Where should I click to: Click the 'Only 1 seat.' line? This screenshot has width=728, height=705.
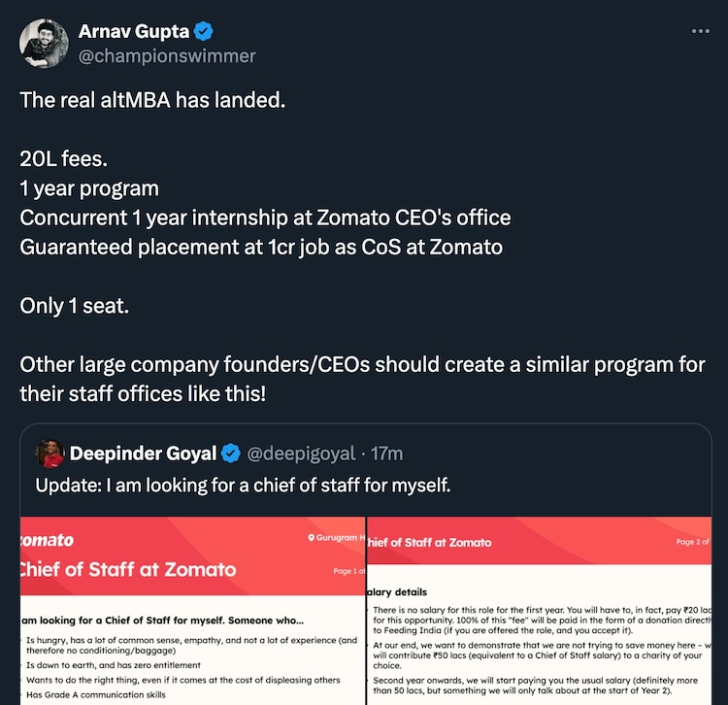click(x=75, y=305)
